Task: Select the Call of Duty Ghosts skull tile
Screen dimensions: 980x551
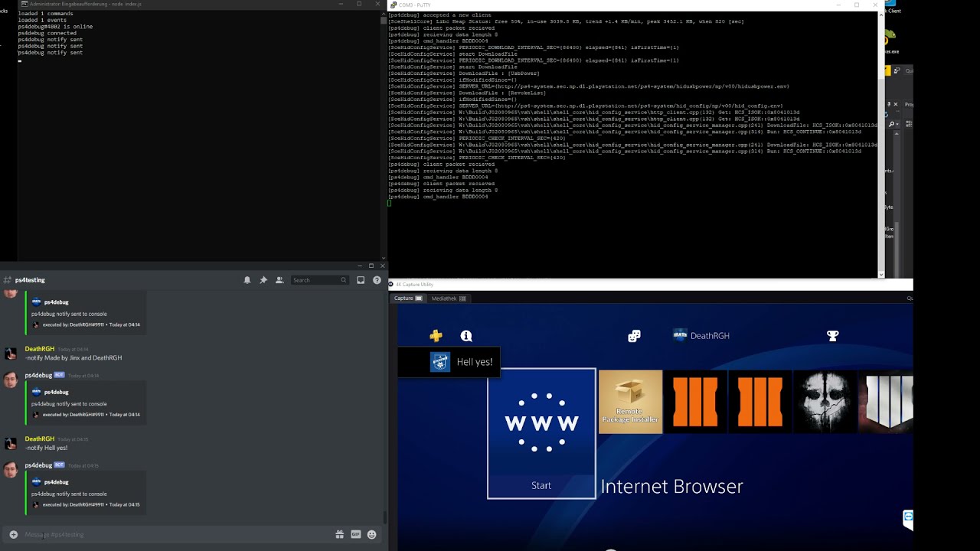Action: [x=825, y=402]
